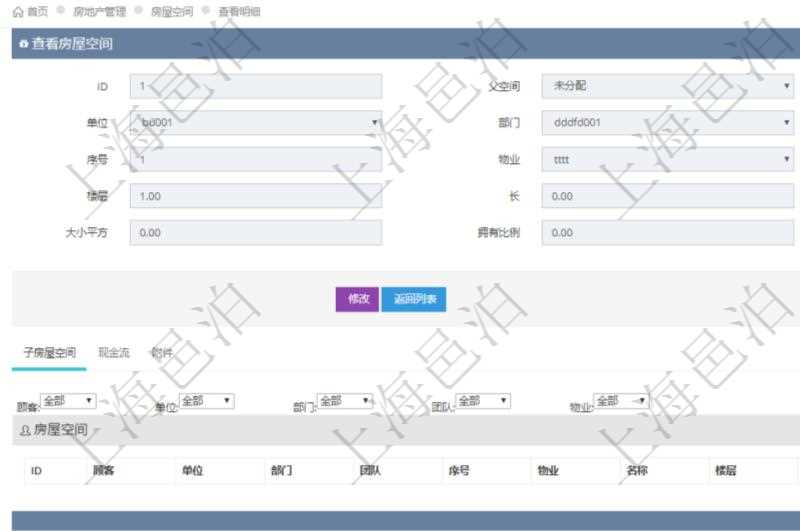The width and height of the screenshot is (800, 531).
Task: Open the 部门 dropdown showing dddfd001
Action: tap(667, 122)
